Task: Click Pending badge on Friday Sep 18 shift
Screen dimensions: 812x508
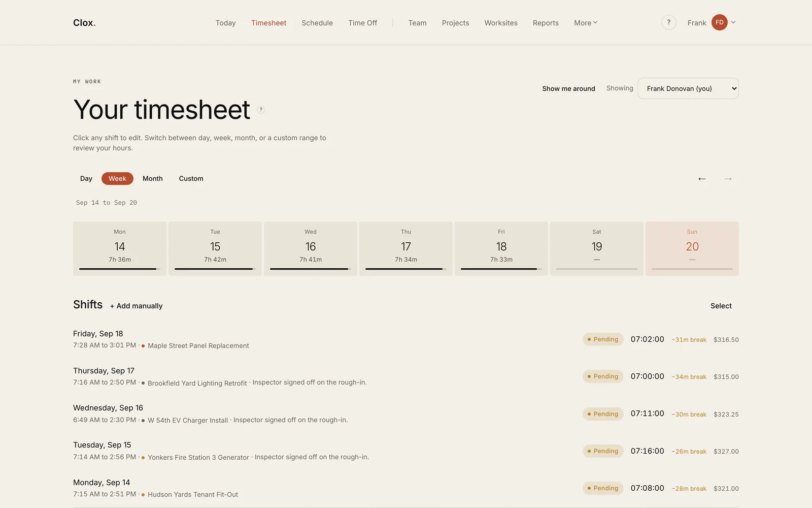Action: pos(603,339)
